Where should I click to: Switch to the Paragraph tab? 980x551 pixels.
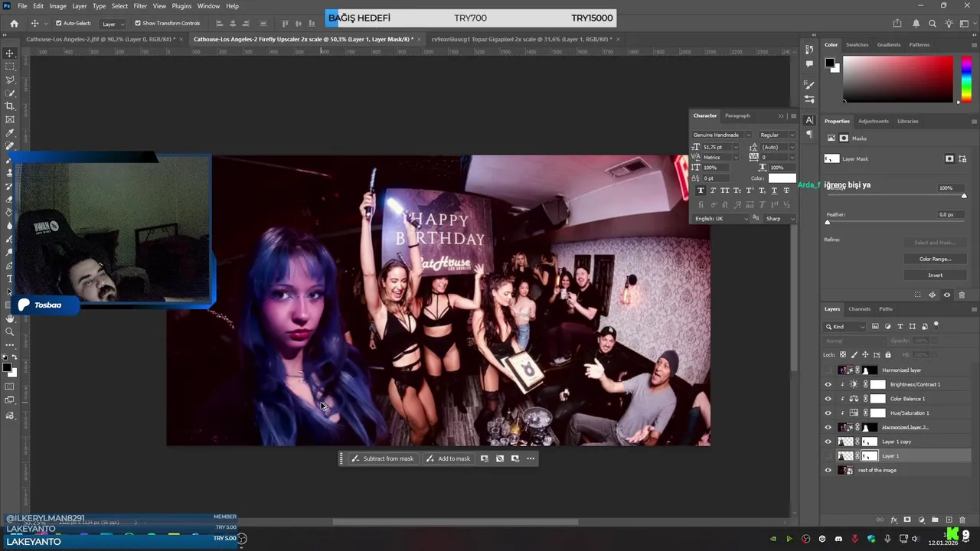pyautogui.click(x=737, y=116)
